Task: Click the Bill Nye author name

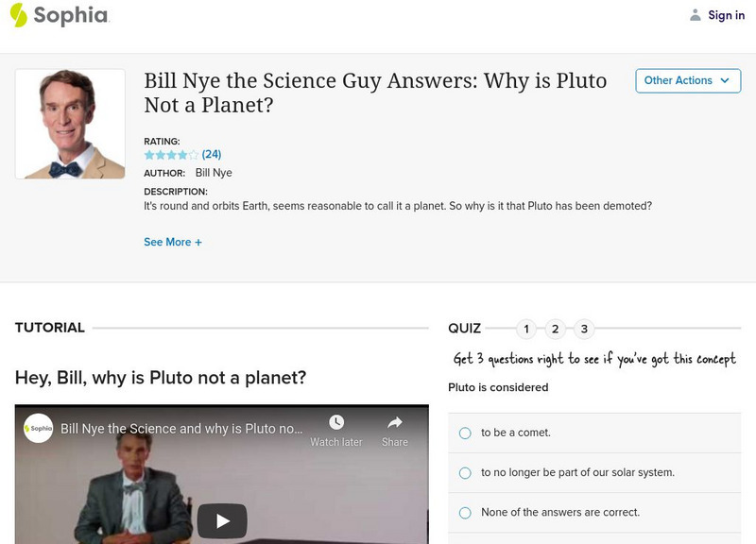Action: [x=214, y=173]
